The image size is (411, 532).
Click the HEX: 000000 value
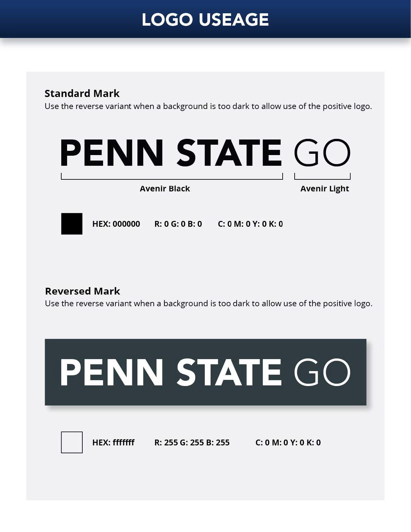pyautogui.click(x=116, y=224)
